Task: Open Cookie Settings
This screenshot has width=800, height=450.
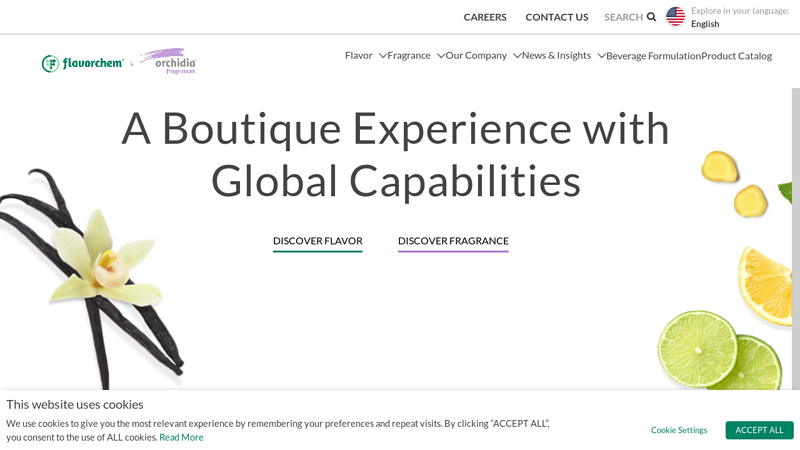Action: point(679,430)
